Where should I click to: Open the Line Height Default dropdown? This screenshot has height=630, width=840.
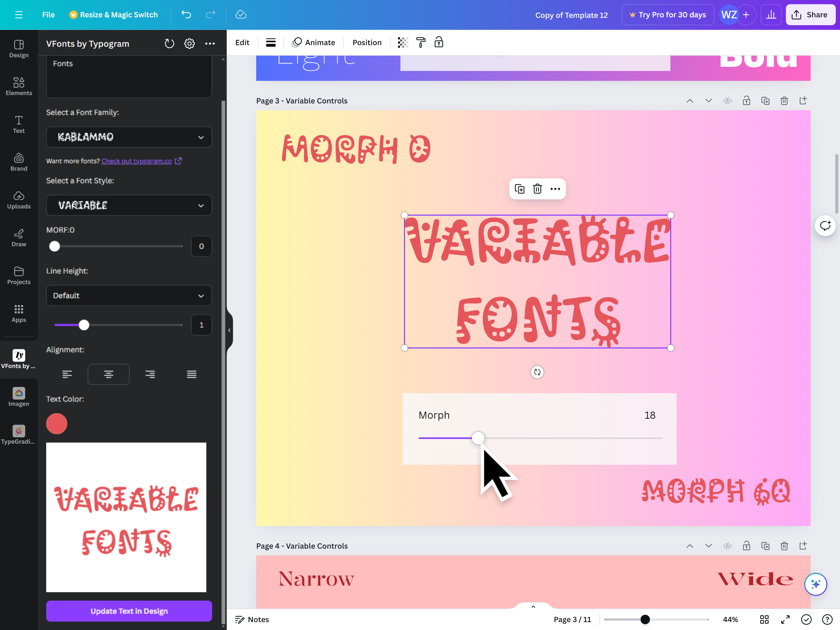point(129,295)
